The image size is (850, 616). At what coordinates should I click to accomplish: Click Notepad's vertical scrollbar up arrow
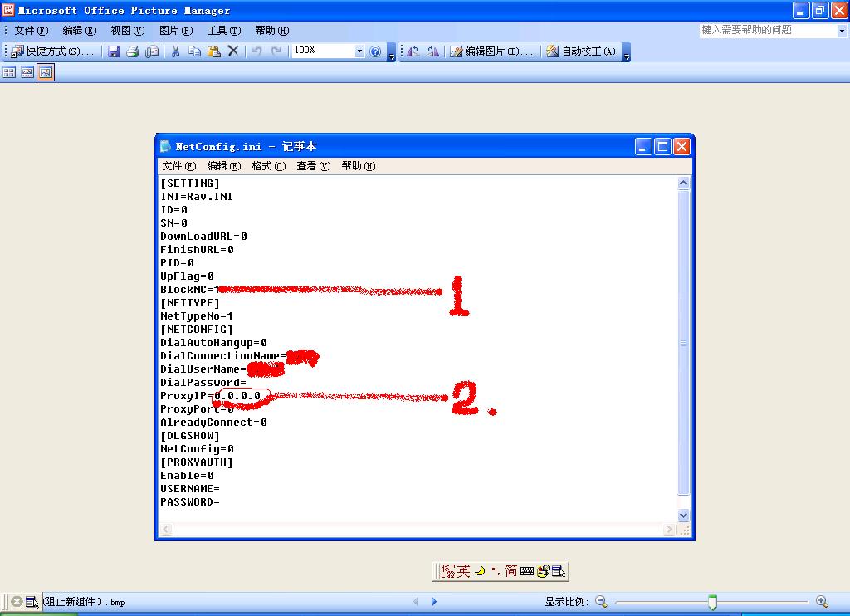pyautogui.click(x=684, y=183)
